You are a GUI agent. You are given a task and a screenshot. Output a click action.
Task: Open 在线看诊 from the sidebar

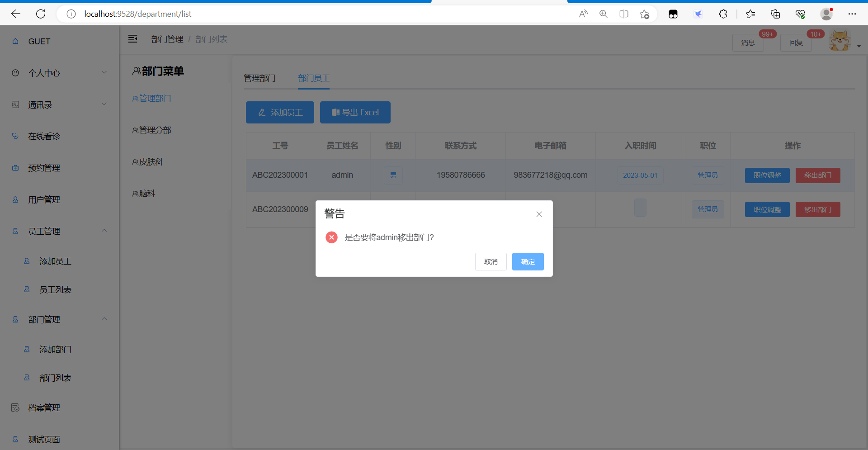pyautogui.click(x=44, y=136)
